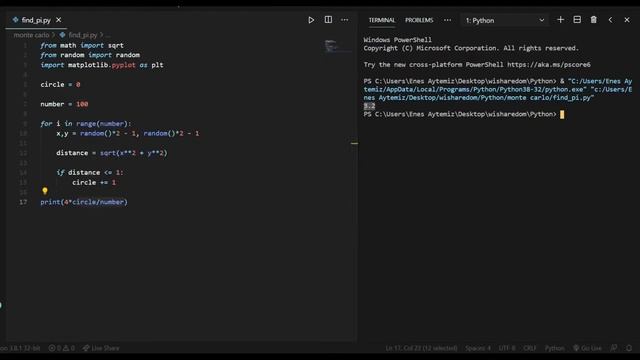Viewport: 640px width, 360px height.
Task: Click 'from random import random' line
Action: coord(90,55)
